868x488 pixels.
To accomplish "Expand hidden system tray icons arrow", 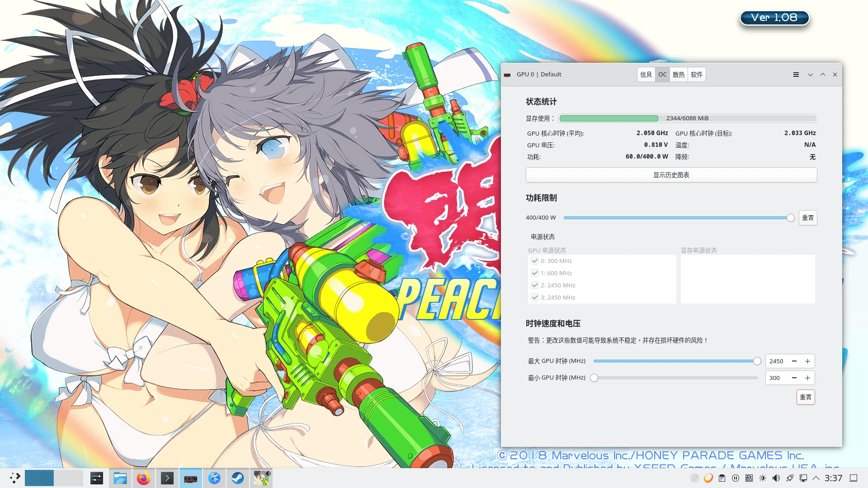I will [x=816, y=478].
